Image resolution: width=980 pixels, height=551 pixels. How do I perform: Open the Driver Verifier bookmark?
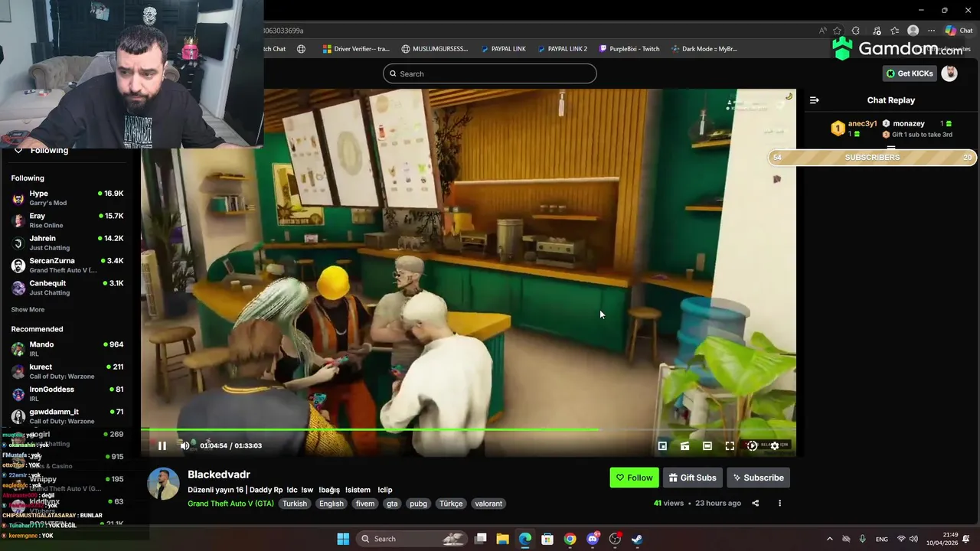coord(356,49)
